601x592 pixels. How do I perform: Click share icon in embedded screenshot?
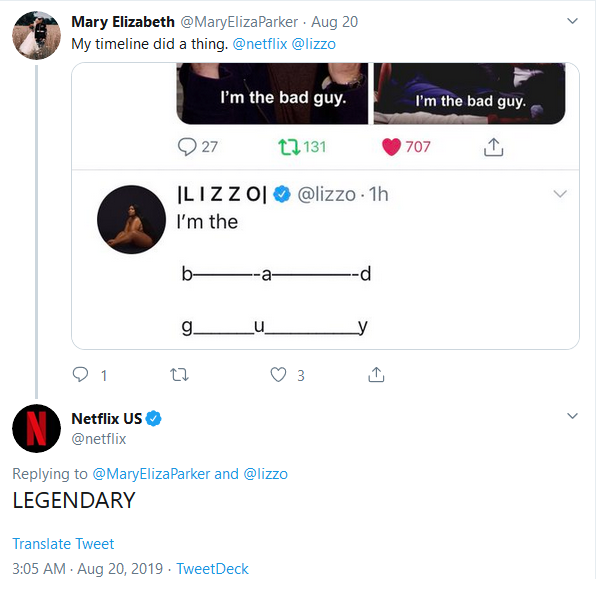(492, 147)
